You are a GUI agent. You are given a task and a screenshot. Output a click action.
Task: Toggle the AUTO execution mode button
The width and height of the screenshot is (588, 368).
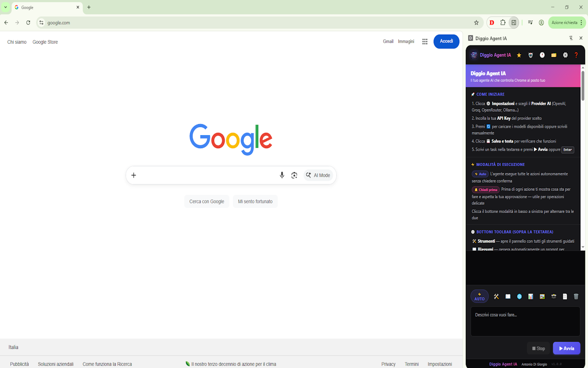(x=480, y=296)
